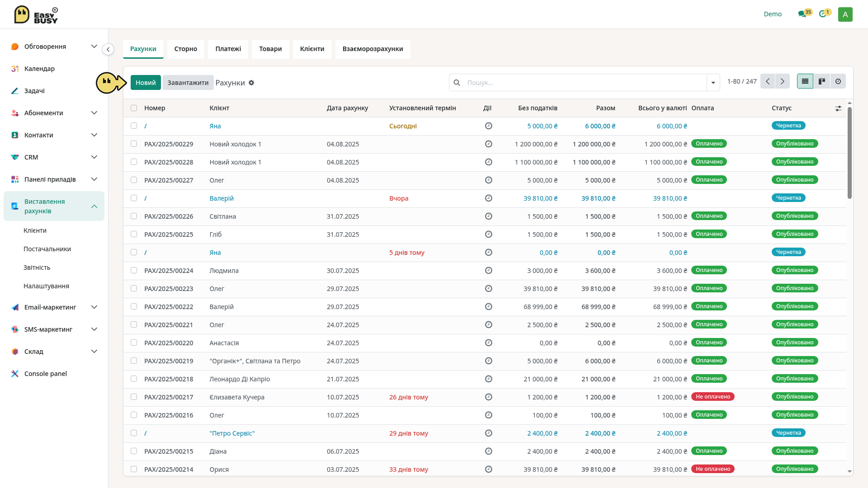Viewport: 868px width, 488px height.
Task: Switch to list view
Action: (x=805, y=81)
